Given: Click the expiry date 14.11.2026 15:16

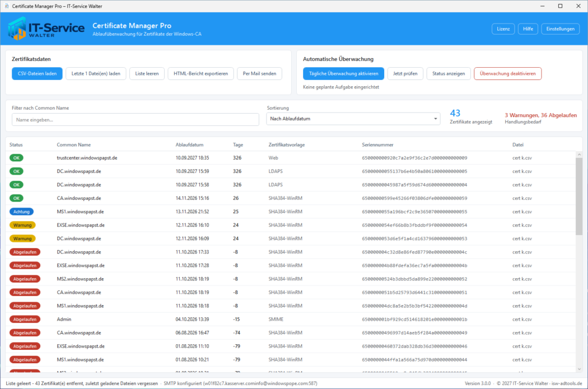Looking at the screenshot, I should [192, 198].
